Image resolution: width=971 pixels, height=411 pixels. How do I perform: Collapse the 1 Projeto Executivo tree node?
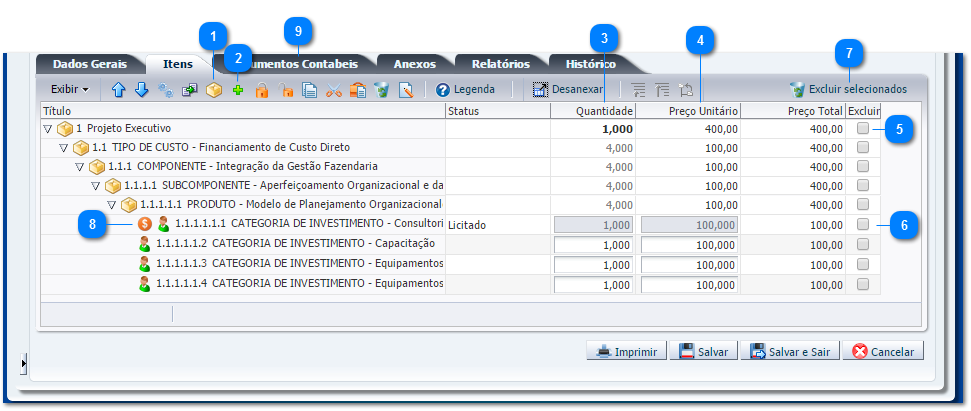pyautogui.click(x=47, y=129)
